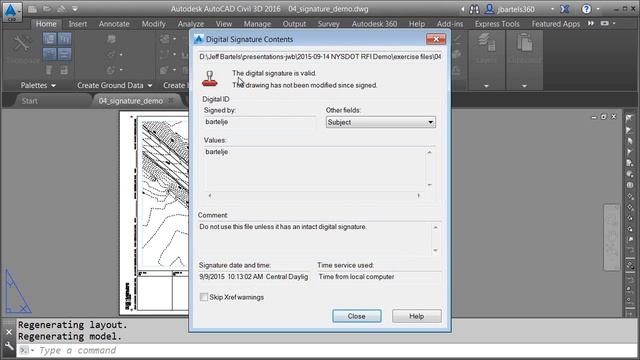Screen dimensions: 640x360
Task: Click the drawing file path text in dialog
Action: [320, 57]
